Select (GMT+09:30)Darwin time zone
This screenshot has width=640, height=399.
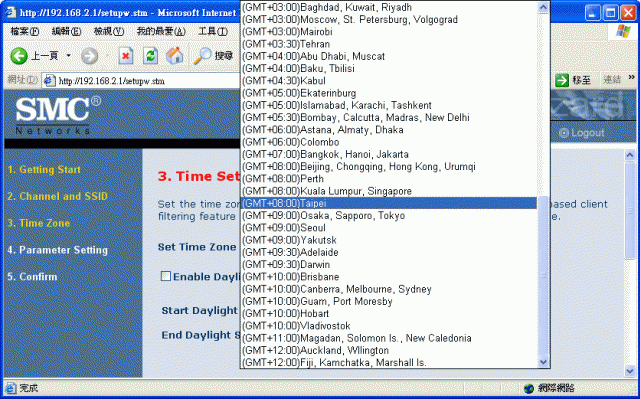coord(389,264)
